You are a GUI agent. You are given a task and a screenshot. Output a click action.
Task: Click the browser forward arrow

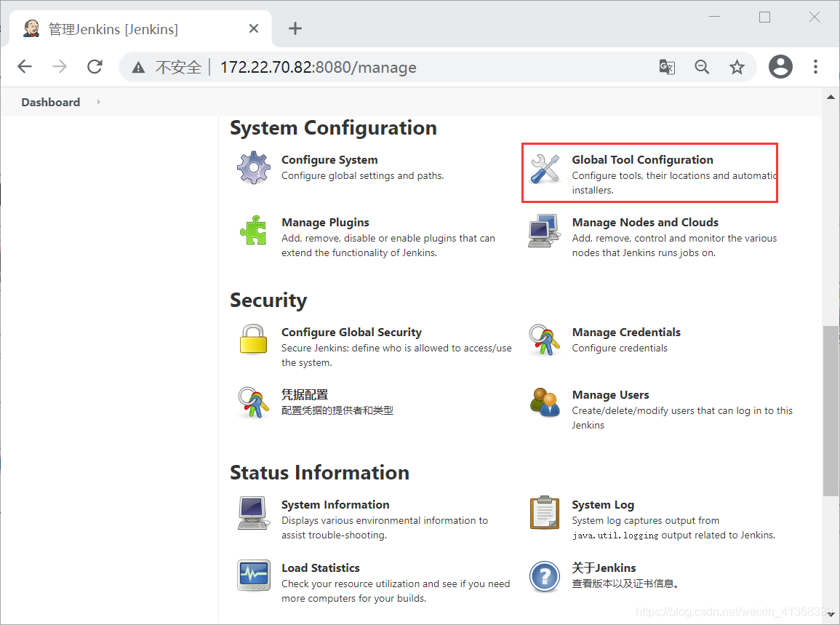[60, 66]
